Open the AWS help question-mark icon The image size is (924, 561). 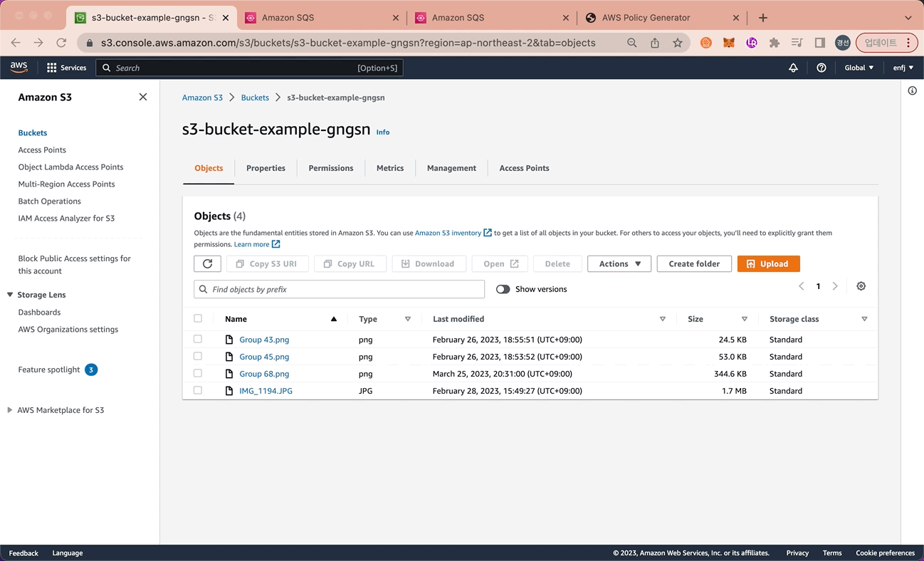pos(821,68)
